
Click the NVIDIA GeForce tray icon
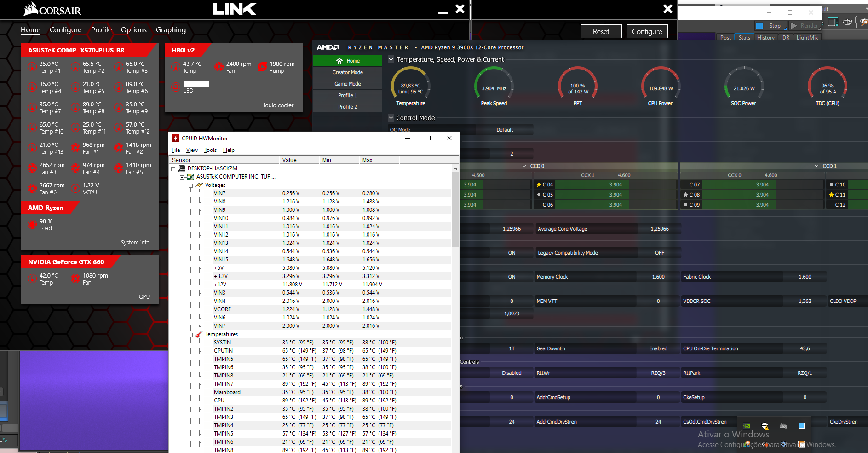pyautogui.click(x=747, y=426)
